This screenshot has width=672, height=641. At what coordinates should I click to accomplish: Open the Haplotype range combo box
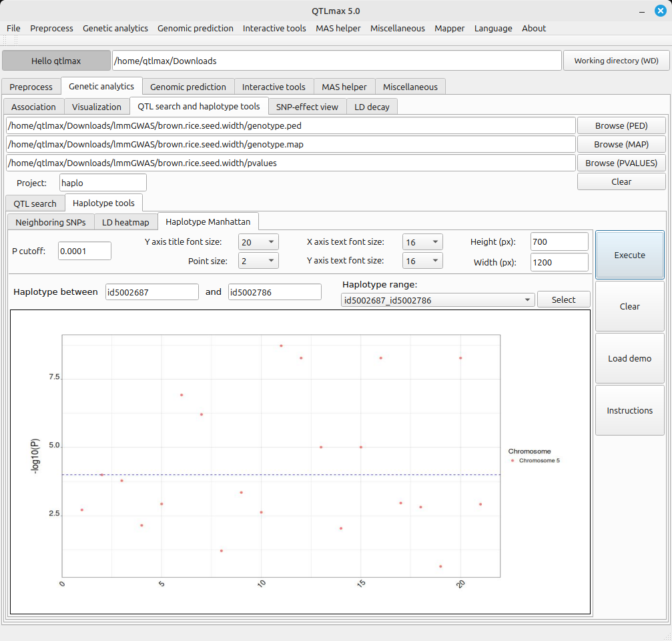click(437, 300)
